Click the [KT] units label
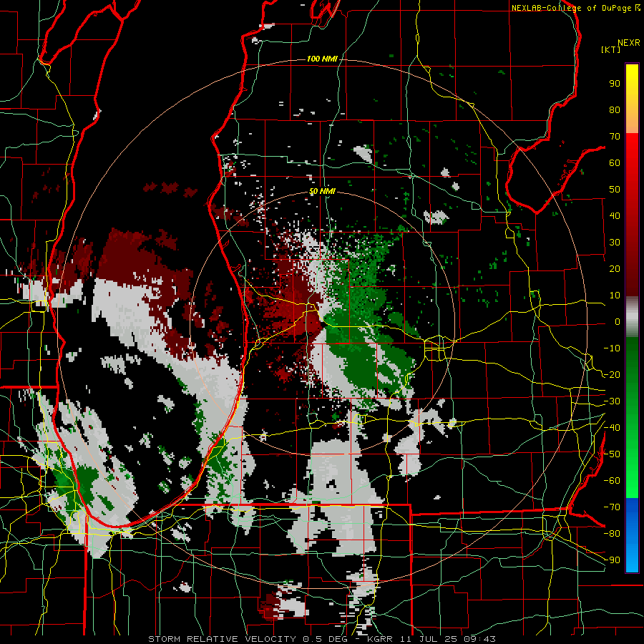This screenshot has width=644, height=644. (610, 49)
